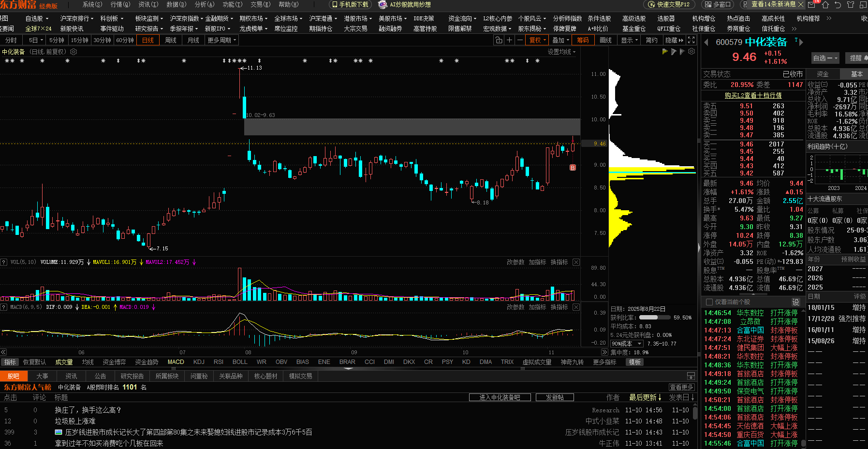Open help icon for the VOL indicator
Image resolution: width=868 pixels, height=449 pixels.
click(4, 262)
